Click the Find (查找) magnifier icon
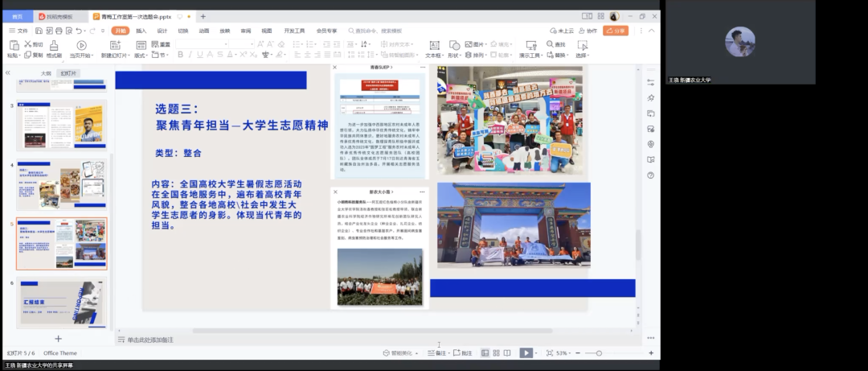Screen dimensions: 868x371 point(550,44)
